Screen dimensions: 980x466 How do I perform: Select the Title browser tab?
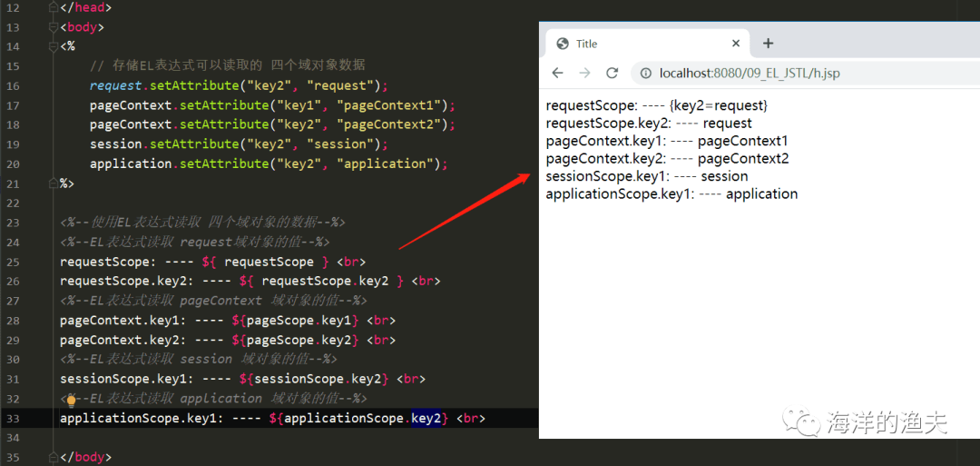[647, 44]
